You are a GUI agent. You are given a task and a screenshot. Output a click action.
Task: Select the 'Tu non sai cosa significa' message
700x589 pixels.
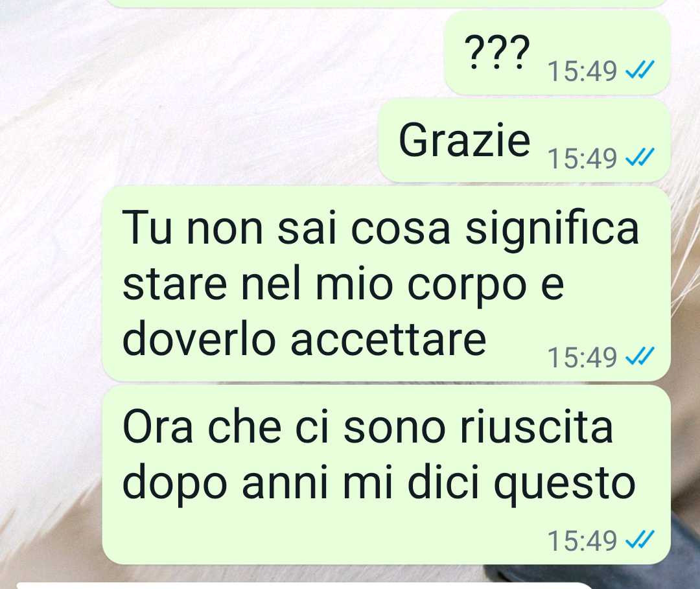pyautogui.click(x=386, y=284)
